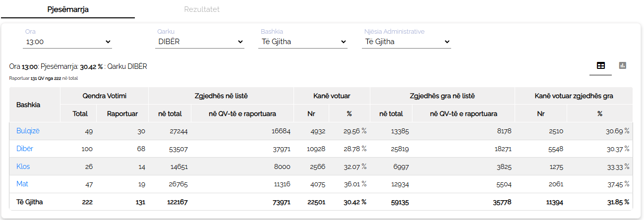Select overall turnout 30.42 % in total row
This screenshot has width=644, height=220.
[x=355, y=202]
